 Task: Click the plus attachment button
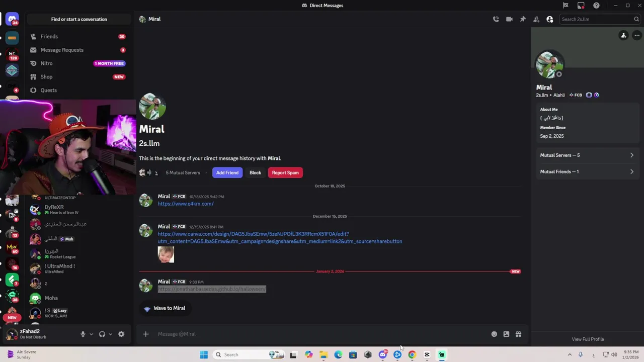pos(145,334)
